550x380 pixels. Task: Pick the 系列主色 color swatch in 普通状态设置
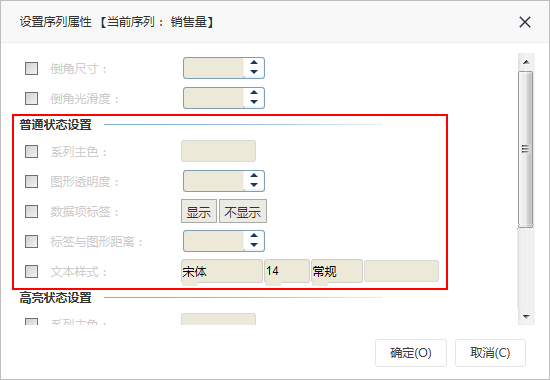click(x=218, y=151)
